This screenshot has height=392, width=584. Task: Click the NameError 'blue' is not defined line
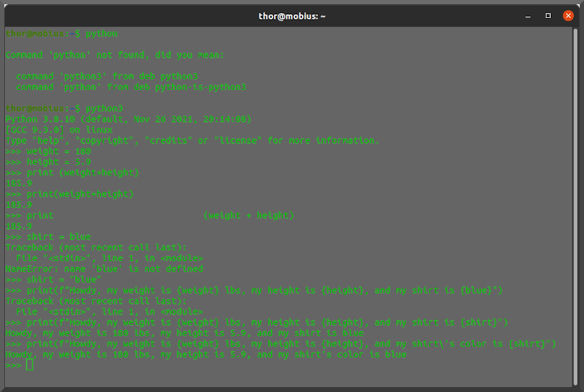104,268
